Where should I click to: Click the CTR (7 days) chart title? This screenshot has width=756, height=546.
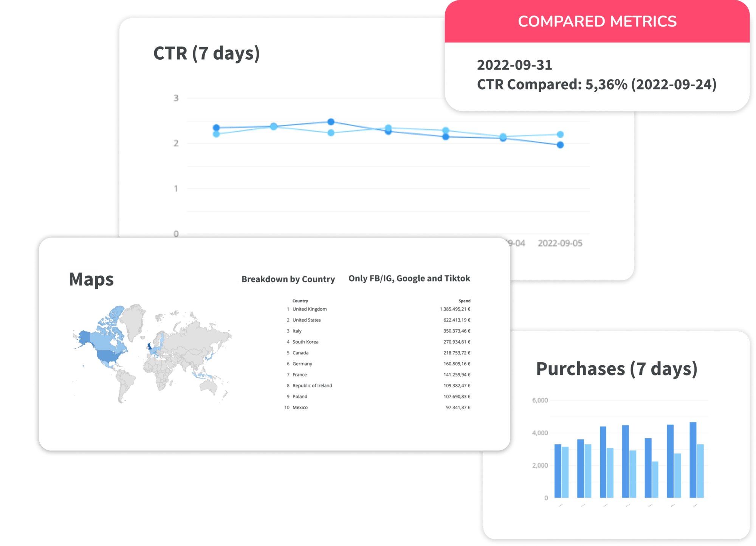206,53
